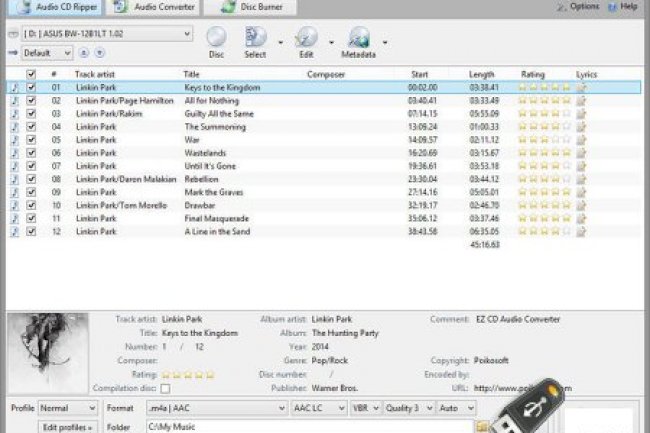
Task: Open lyrics icon for Mark the Graves
Action: click(x=582, y=192)
